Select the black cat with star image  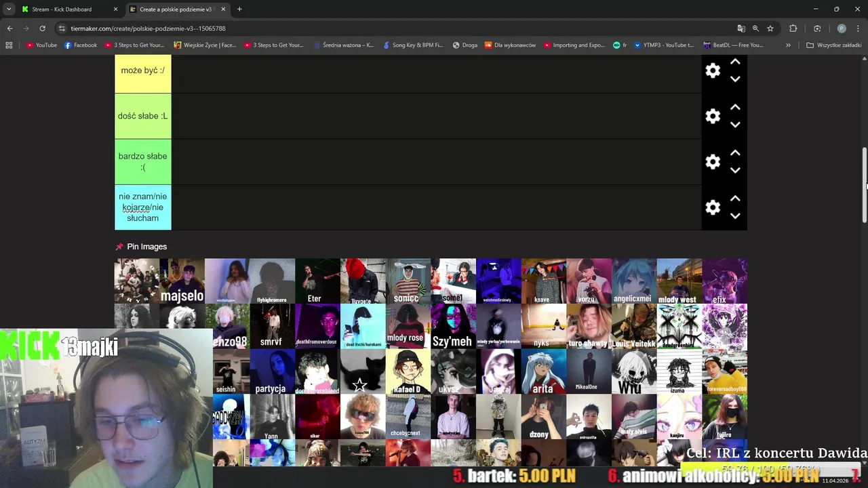pyautogui.click(x=363, y=371)
